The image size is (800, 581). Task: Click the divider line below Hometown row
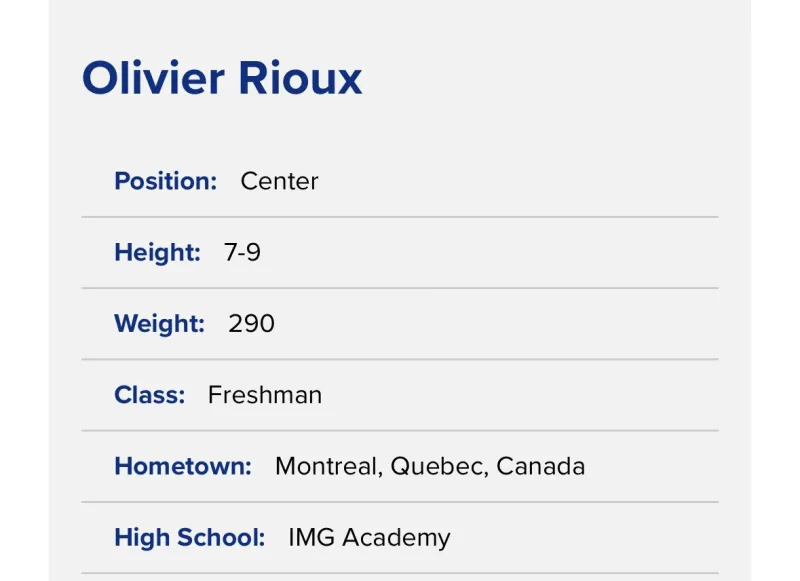click(x=400, y=502)
